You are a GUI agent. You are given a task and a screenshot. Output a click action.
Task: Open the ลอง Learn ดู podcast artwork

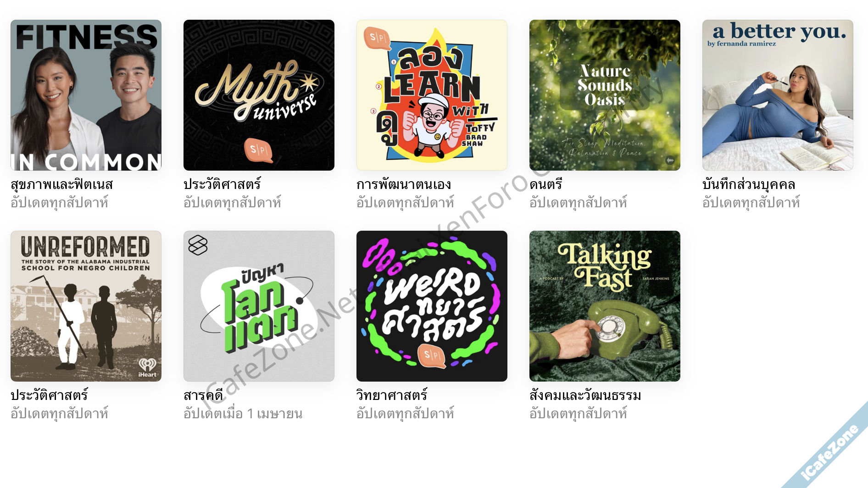pyautogui.click(x=432, y=95)
